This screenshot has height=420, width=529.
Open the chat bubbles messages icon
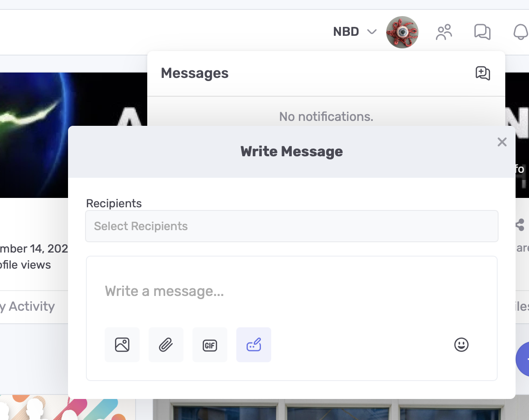pyautogui.click(x=482, y=32)
